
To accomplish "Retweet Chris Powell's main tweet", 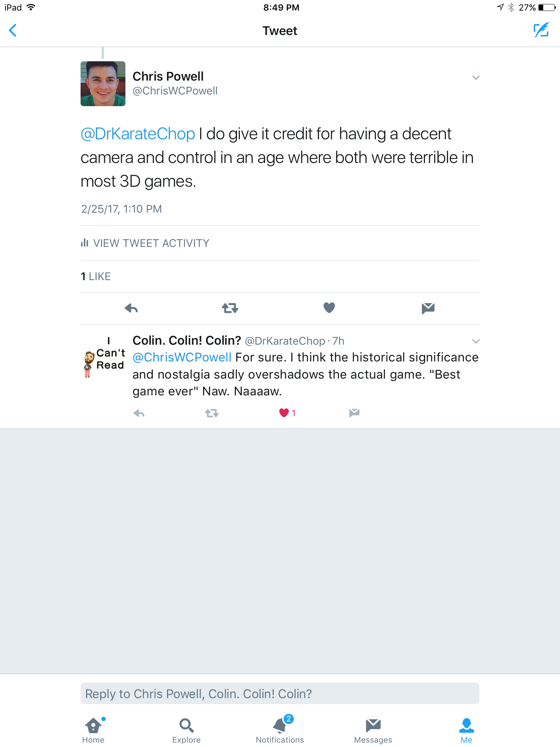I will tap(230, 308).
